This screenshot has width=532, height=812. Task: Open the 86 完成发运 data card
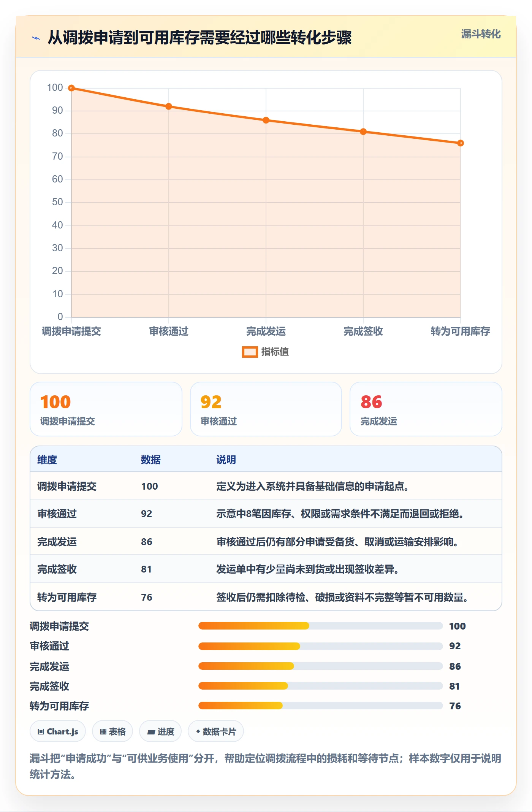pos(426,409)
